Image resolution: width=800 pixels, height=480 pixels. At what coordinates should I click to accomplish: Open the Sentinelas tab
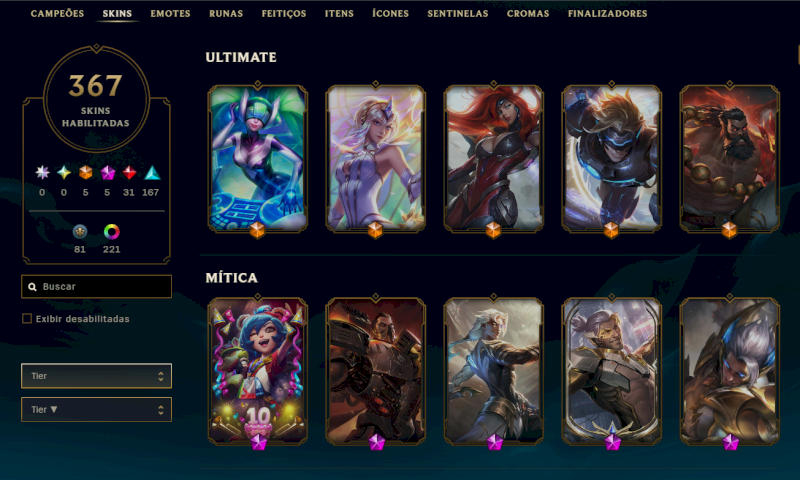(458, 14)
